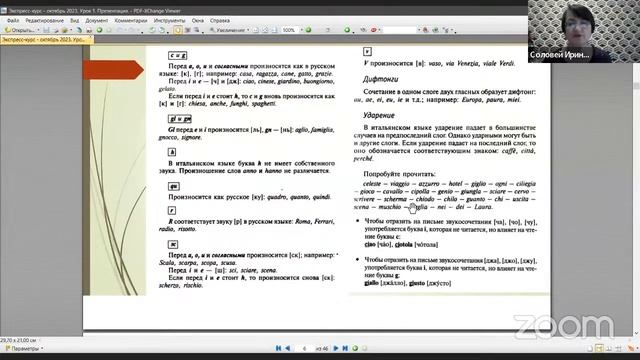Click the boxed 'qu' label
Screen dimensions: 640x360
tap(174, 186)
